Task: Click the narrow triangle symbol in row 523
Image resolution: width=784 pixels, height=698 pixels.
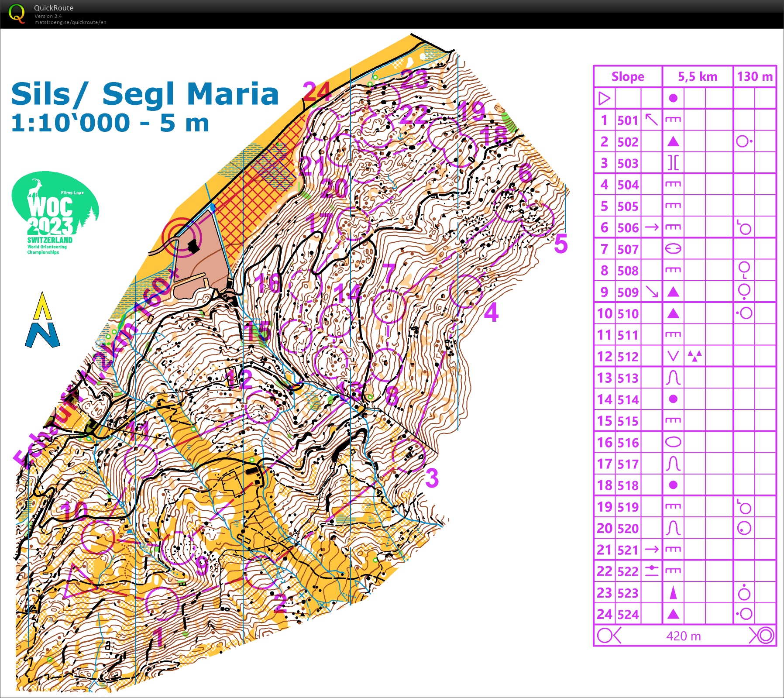Action: point(673,593)
